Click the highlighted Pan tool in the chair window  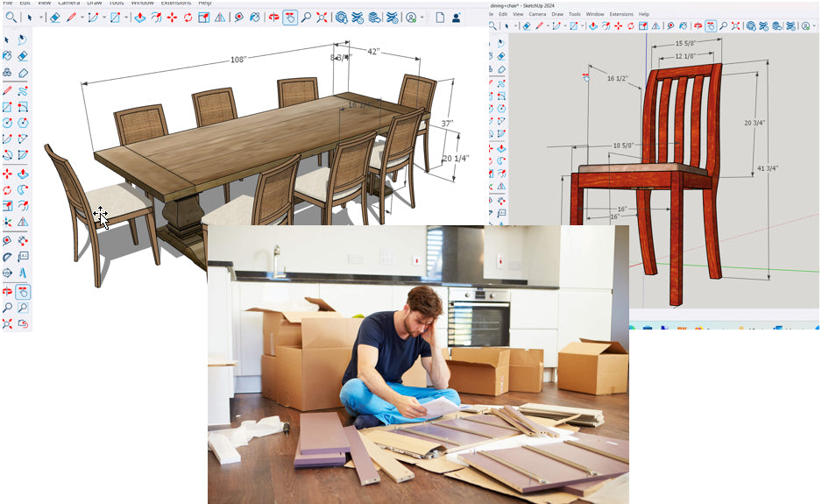click(x=710, y=26)
